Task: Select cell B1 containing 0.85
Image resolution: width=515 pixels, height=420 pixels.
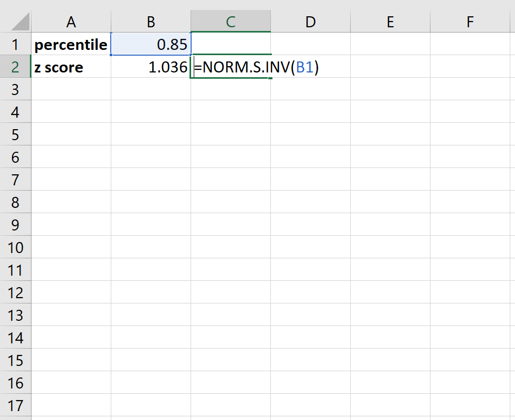Action: [151, 45]
